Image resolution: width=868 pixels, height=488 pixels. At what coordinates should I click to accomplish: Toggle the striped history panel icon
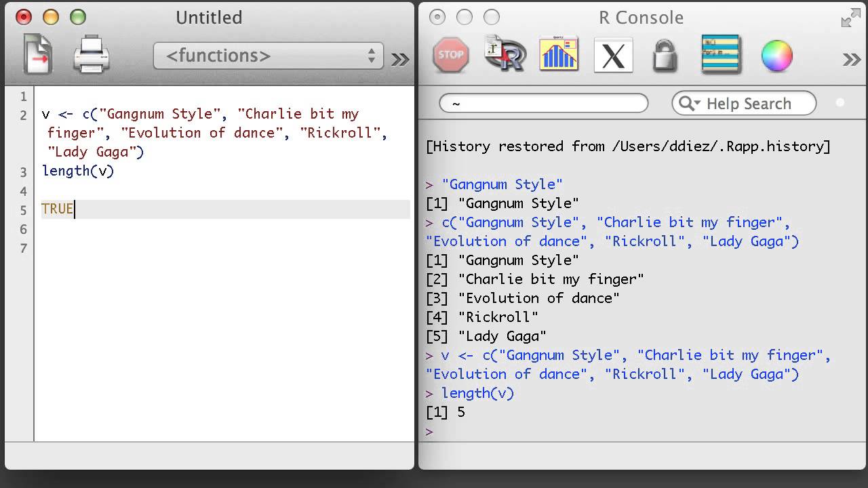click(721, 55)
